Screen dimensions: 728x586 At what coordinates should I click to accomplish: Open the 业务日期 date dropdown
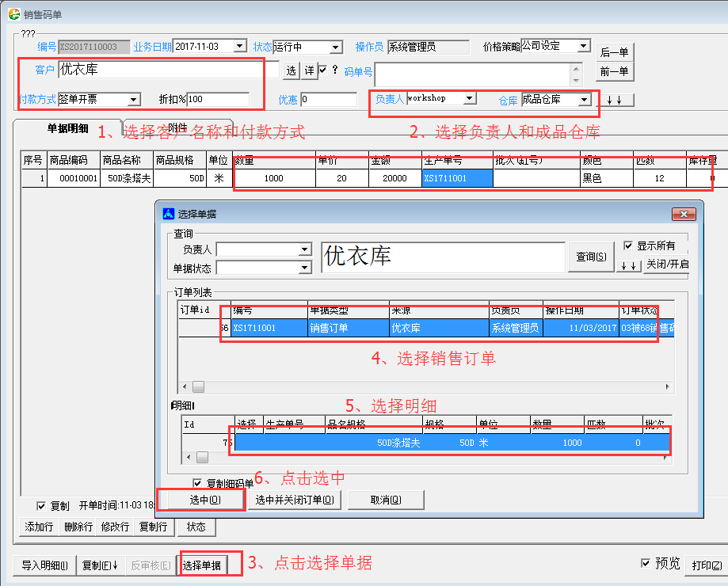tap(239, 47)
